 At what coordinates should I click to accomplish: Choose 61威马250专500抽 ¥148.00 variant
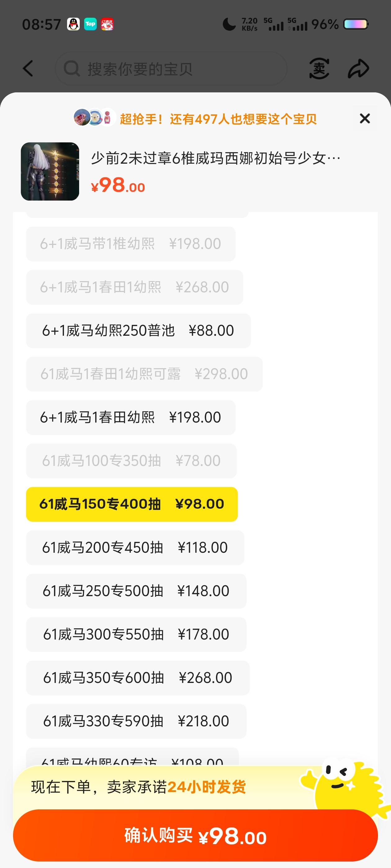tap(136, 591)
